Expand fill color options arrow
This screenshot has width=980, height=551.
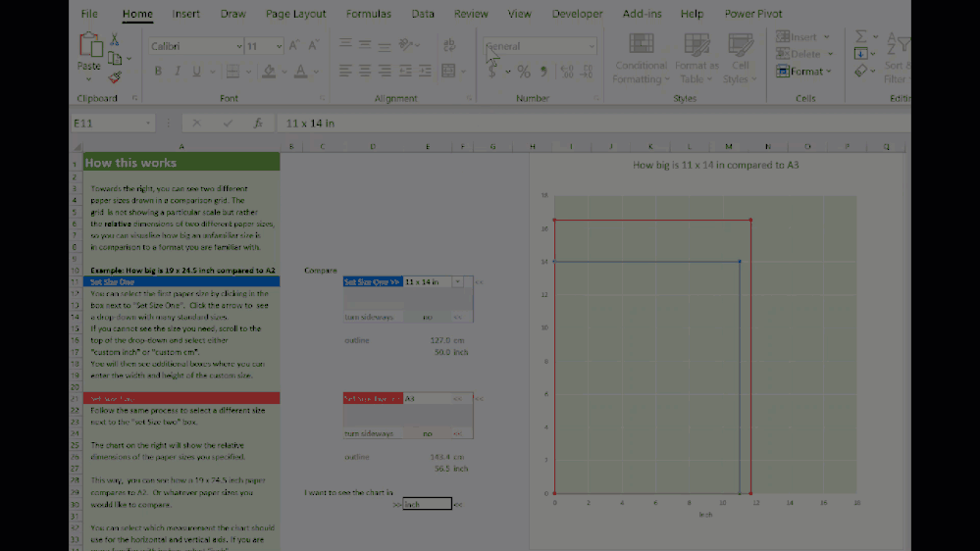(x=284, y=72)
